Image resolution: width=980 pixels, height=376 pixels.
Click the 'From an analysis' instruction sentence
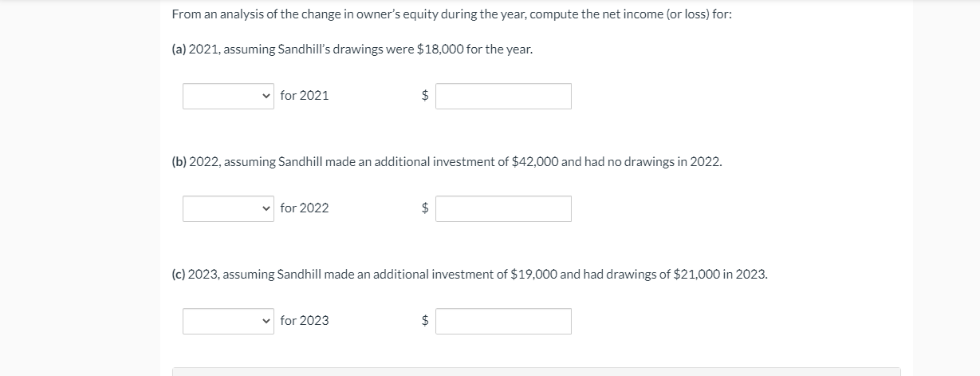point(451,15)
